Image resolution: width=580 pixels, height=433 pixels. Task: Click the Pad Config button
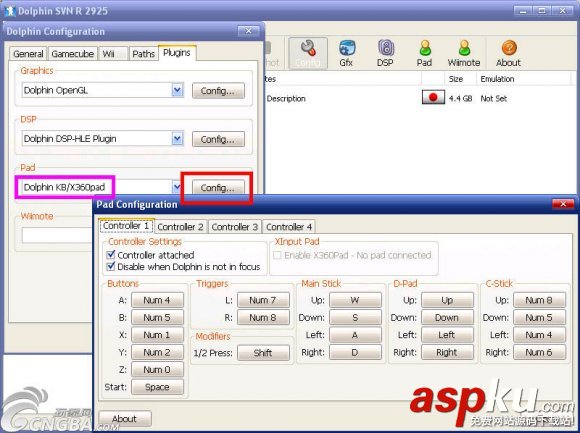click(x=218, y=187)
